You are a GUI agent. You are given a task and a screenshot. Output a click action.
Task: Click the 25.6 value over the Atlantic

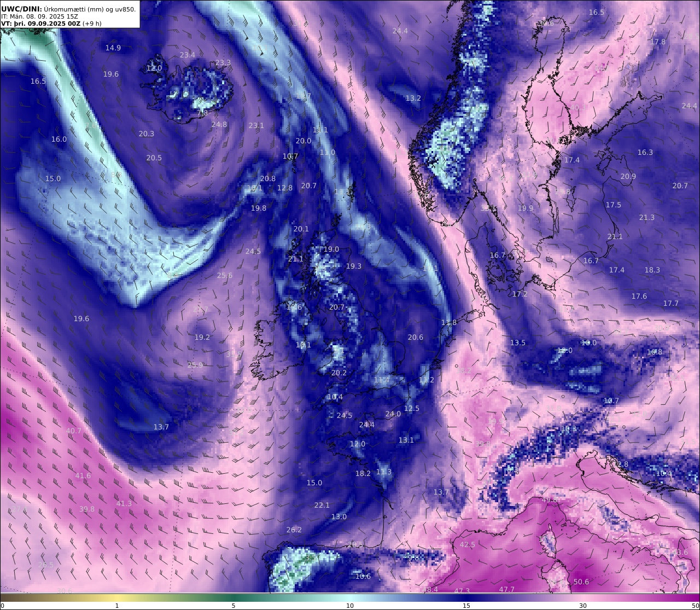pyautogui.click(x=224, y=275)
